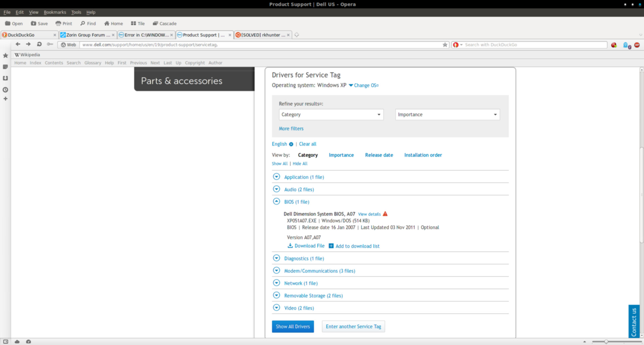Add a panel with plus icon
The image size is (644, 345).
click(x=5, y=99)
